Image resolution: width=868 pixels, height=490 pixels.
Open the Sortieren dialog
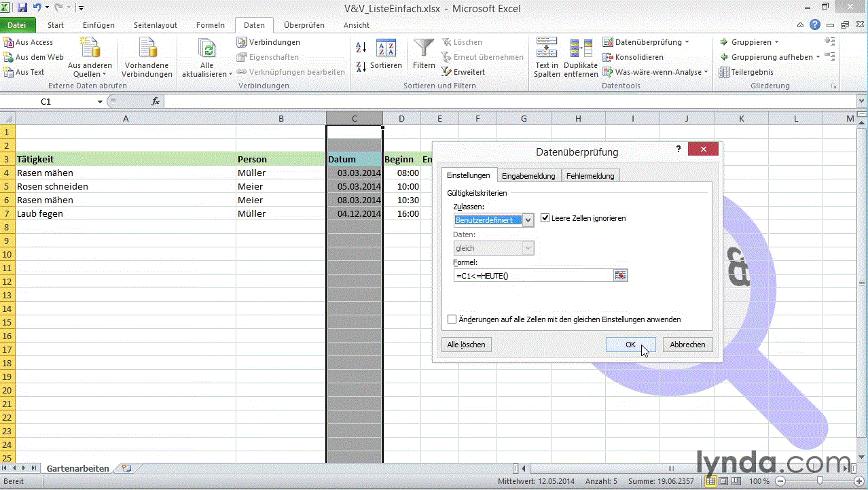coord(386,54)
